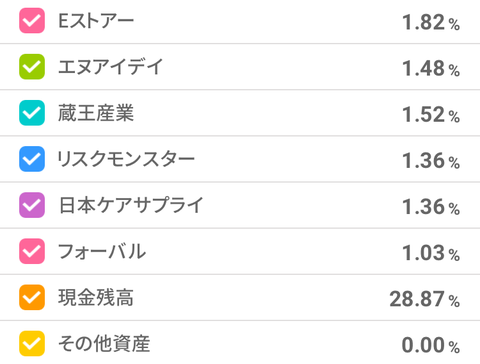
Task: Toggle the yellow その他資産 checkbox
Action: tap(32, 343)
